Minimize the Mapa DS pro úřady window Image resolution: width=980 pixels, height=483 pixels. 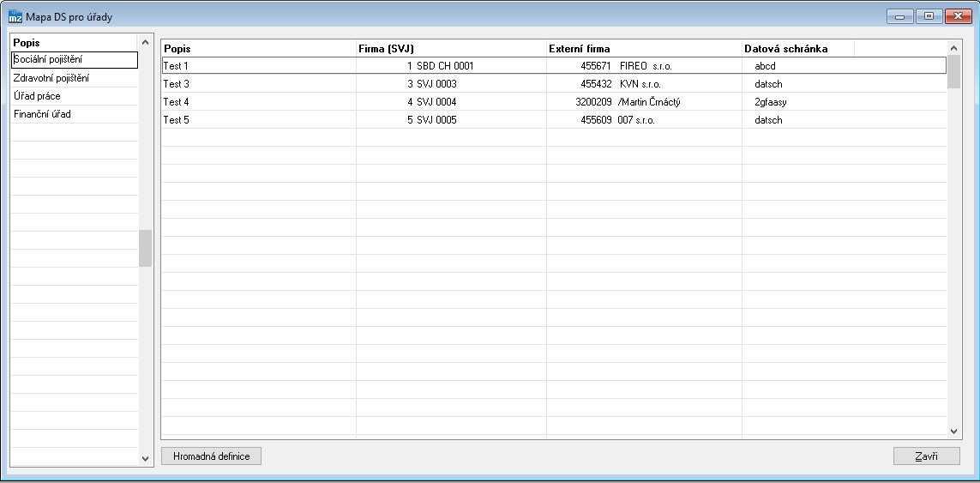click(x=900, y=17)
